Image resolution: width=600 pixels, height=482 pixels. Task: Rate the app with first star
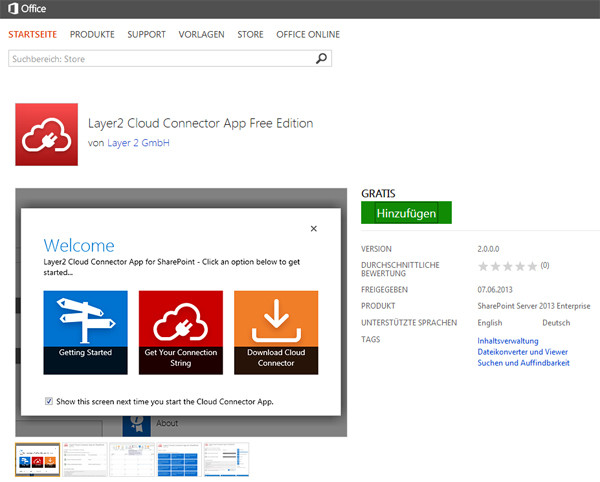(x=483, y=266)
